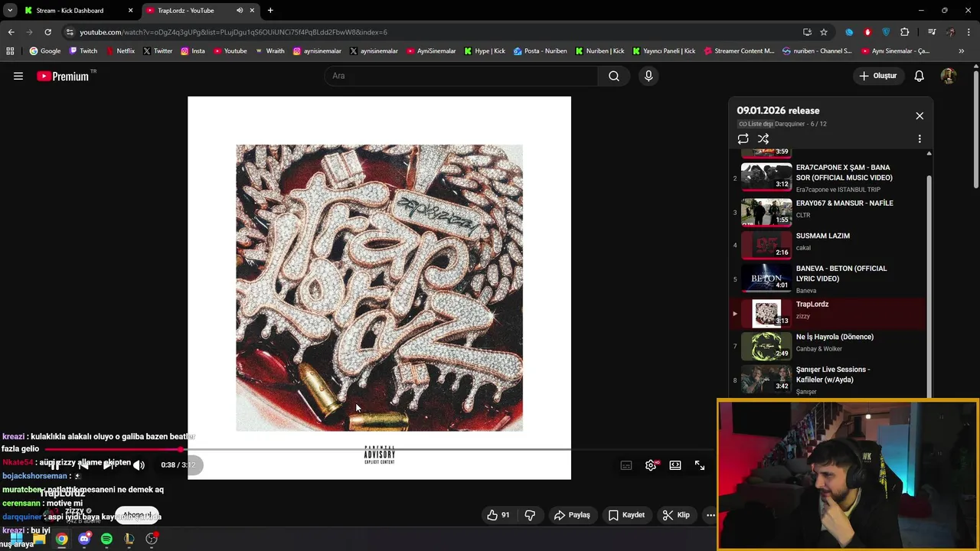980x551 pixels.
Task: Toggle playlist shuffle
Action: click(x=763, y=139)
